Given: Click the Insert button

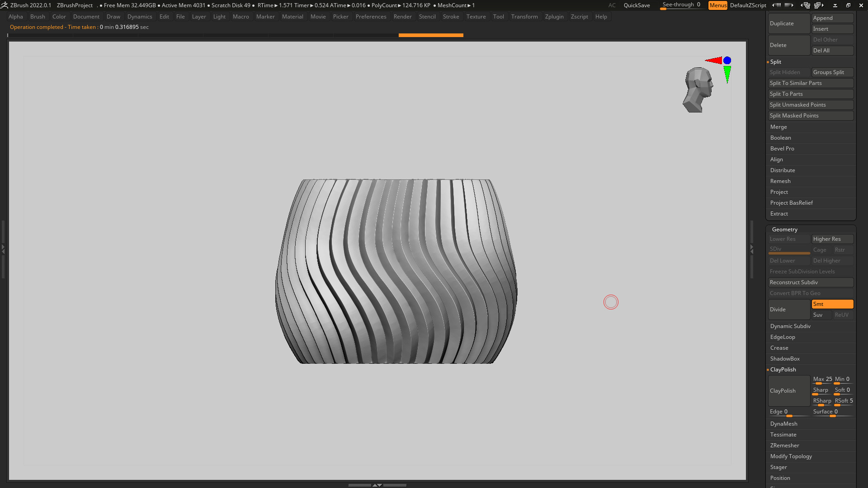Looking at the screenshot, I should point(832,29).
